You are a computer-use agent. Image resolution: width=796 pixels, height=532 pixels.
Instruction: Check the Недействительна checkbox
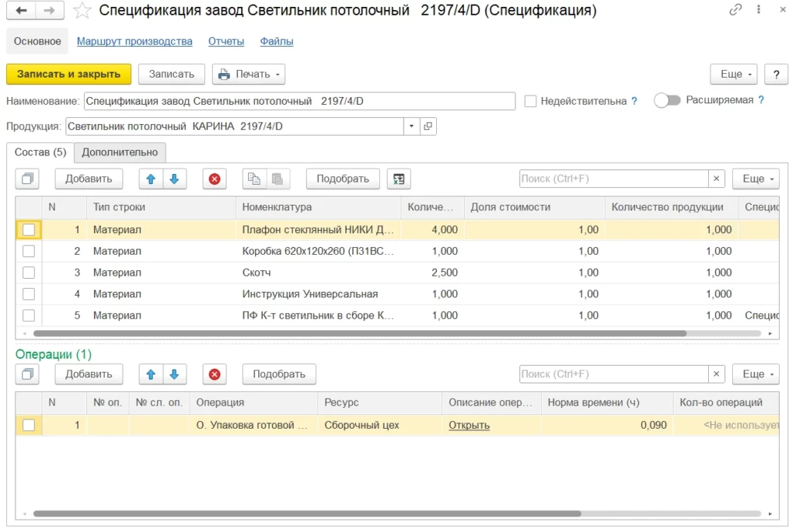pyautogui.click(x=530, y=101)
